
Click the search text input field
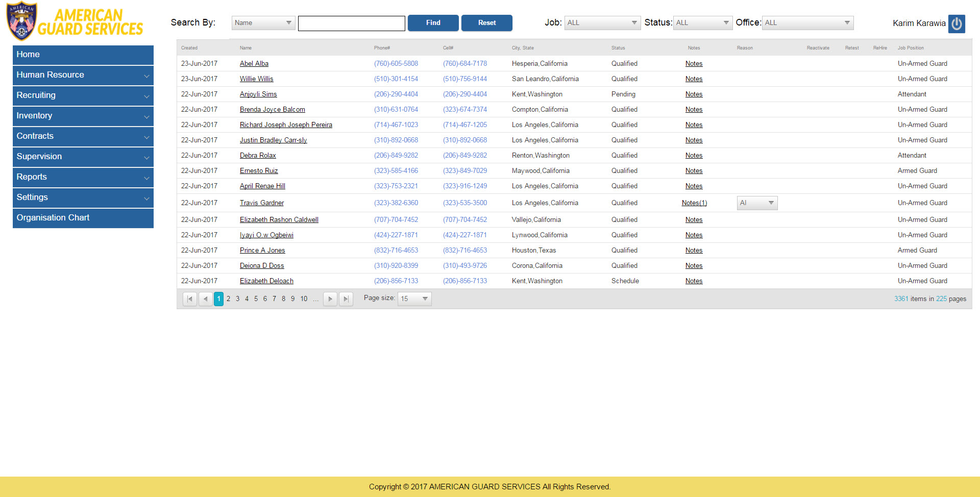(351, 23)
